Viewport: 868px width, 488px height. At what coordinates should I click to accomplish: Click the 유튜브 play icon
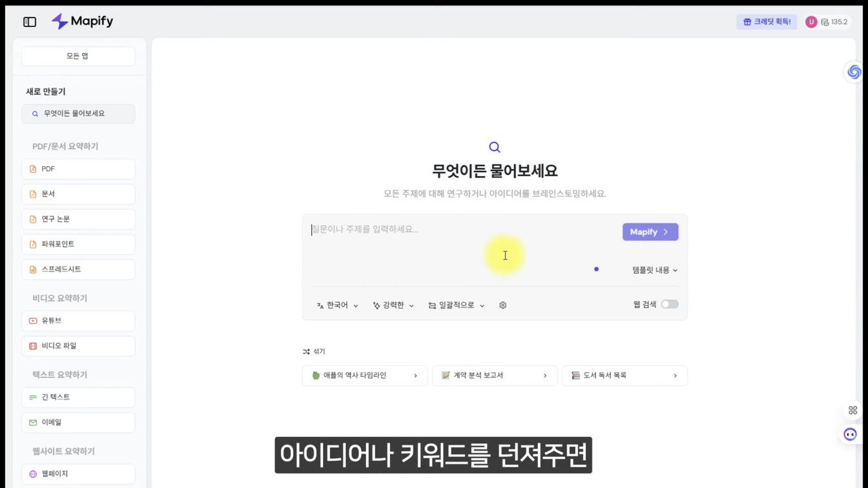tap(33, 321)
